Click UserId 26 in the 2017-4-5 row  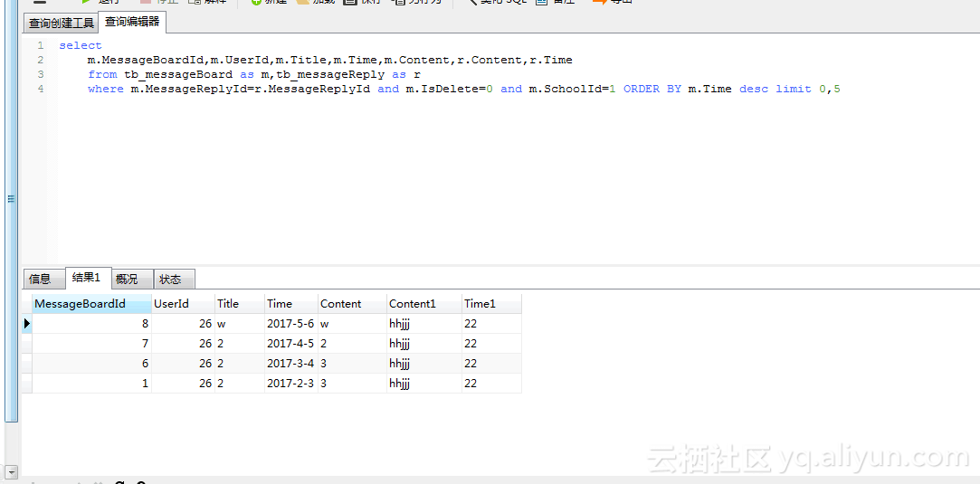[x=183, y=344]
